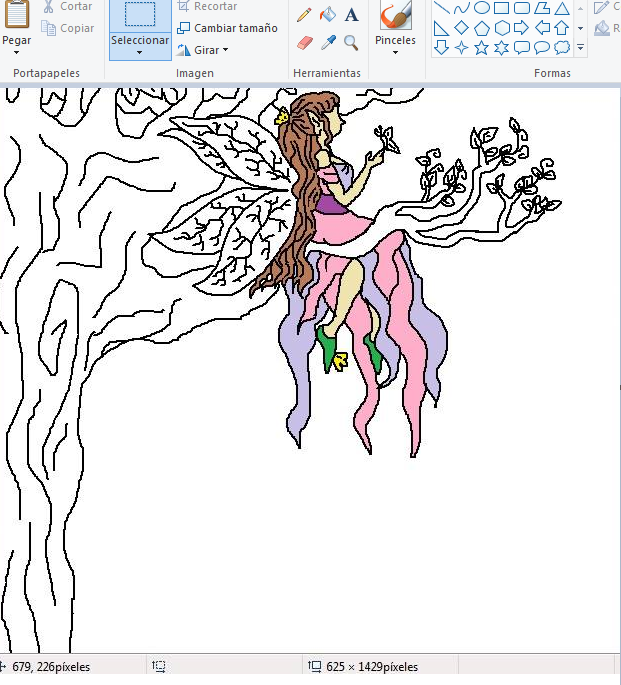Image resolution: width=621 pixels, height=685 pixels.
Task: Activate the Seleccionar rectangle selection tool
Action: click(140, 15)
